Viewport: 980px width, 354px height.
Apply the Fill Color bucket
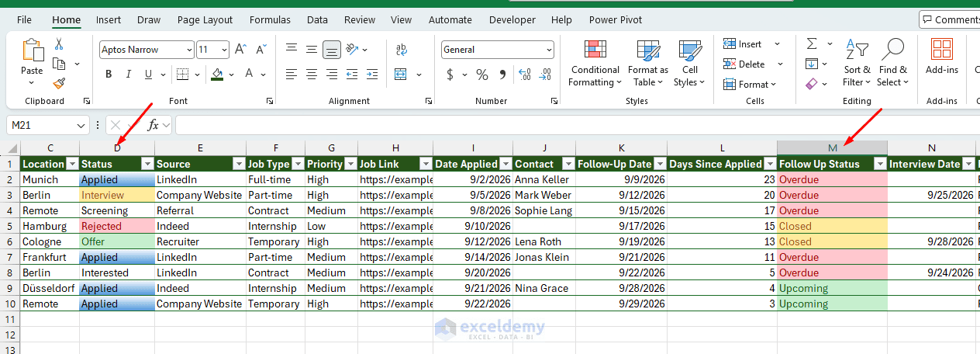click(x=218, y=75)
